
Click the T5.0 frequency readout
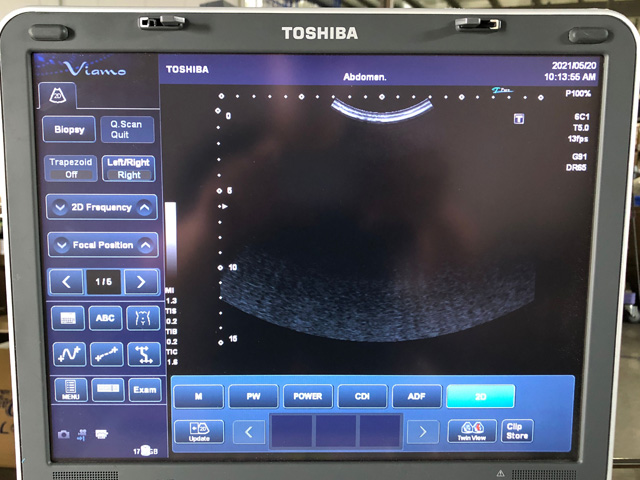pos(581,128)
